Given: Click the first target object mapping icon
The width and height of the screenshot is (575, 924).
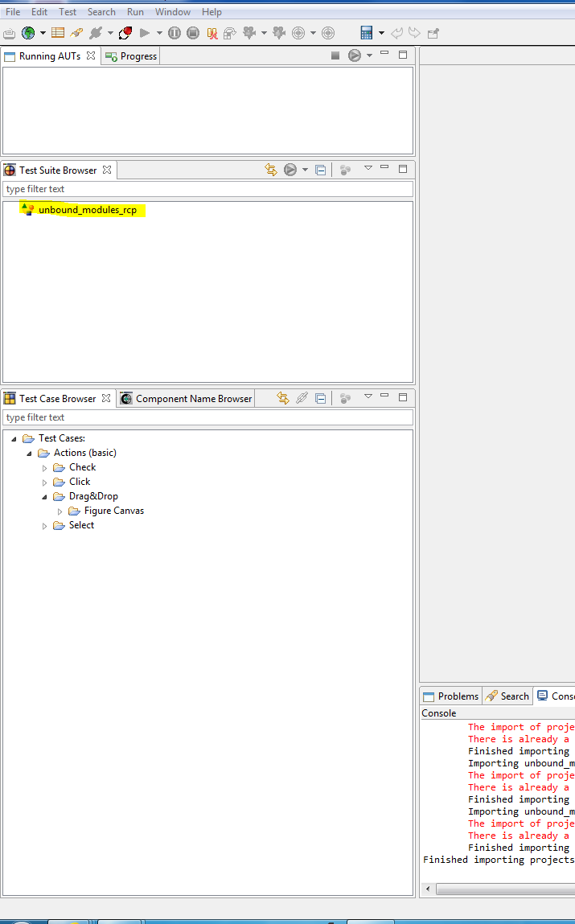Looking at the screenshot, I should pyautogui.click(x=298, y=33).
